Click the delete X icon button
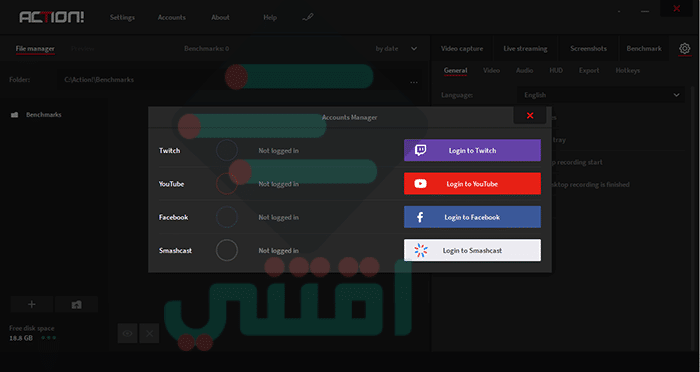700x372 pixels. coord(149,334)
